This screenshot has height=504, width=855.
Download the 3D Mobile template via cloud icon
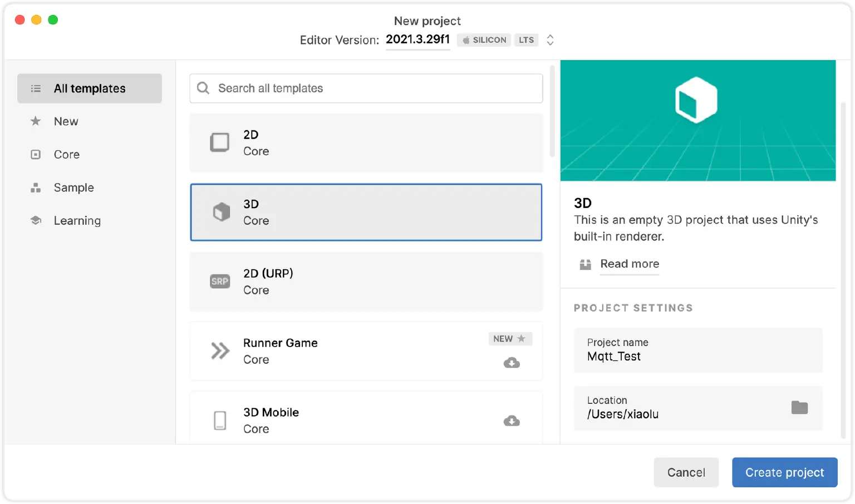click(512, 421)
